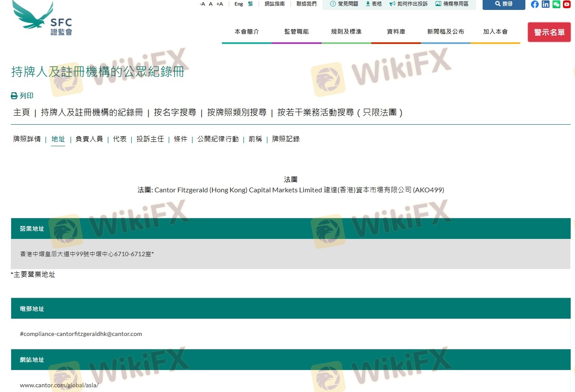Select the 公開紀律行動 tab
Viewport: 575px width, 392px height.
pyautogui.click(x=218, y=139)
